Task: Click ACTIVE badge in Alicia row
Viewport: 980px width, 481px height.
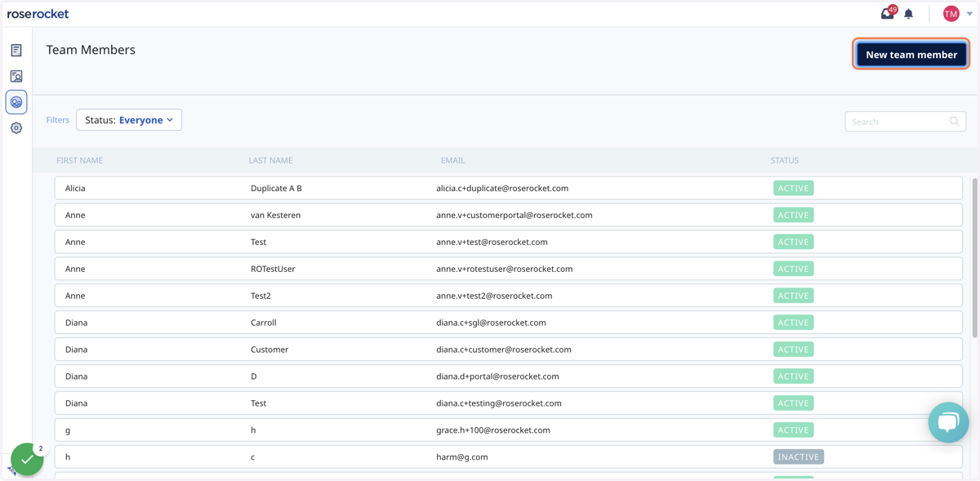Action: [793, 188]
